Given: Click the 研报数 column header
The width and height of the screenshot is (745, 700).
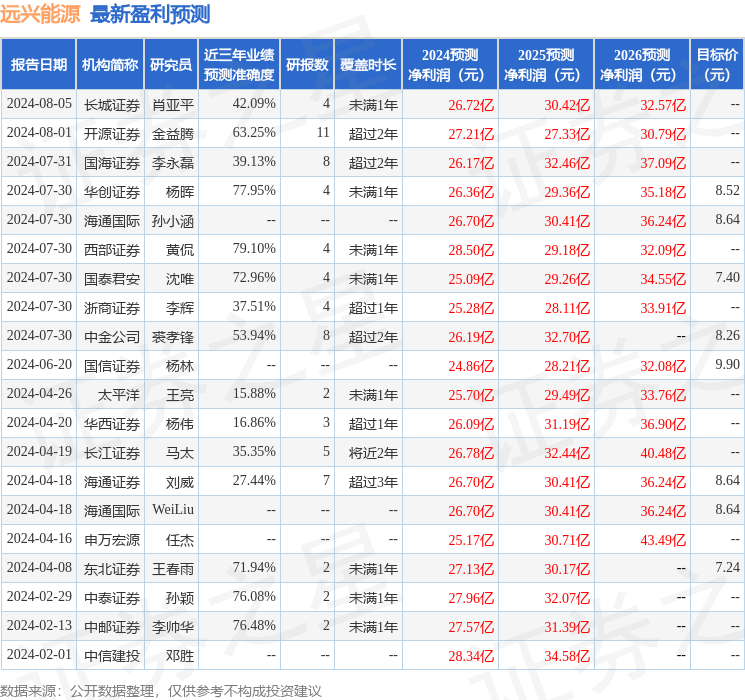Looking at the screenshot, I should click(x=307, y=65).
